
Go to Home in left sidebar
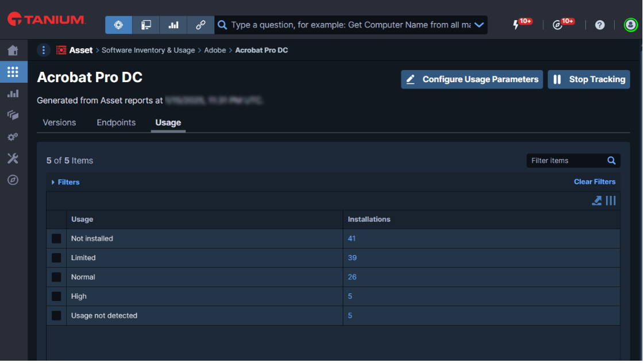tap(13, 51)
